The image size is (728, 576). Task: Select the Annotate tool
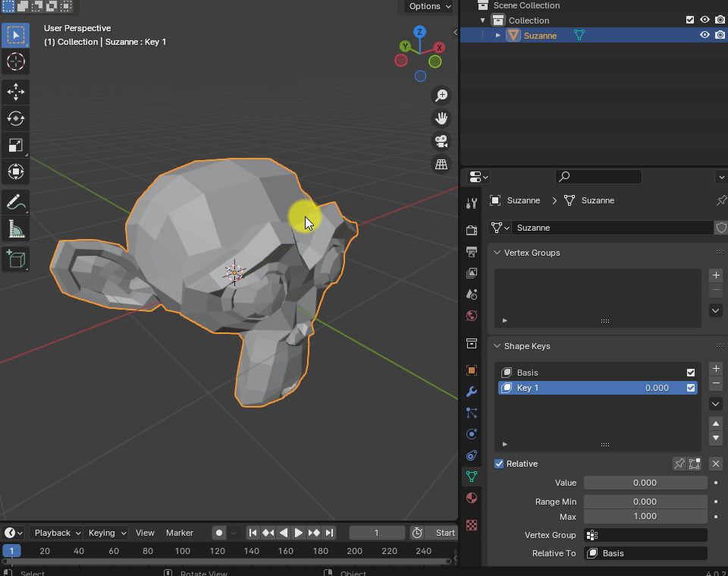(x=15, y=202)
